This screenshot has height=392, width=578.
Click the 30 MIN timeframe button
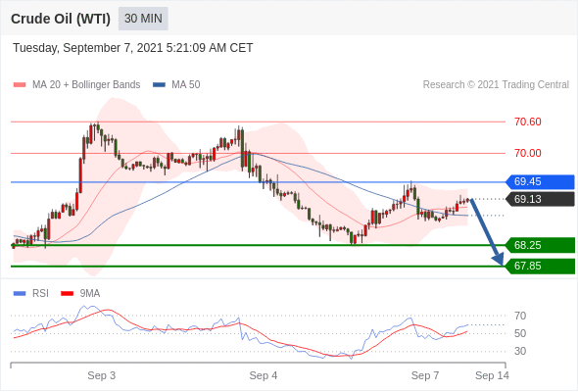click(x=143, y=19)
